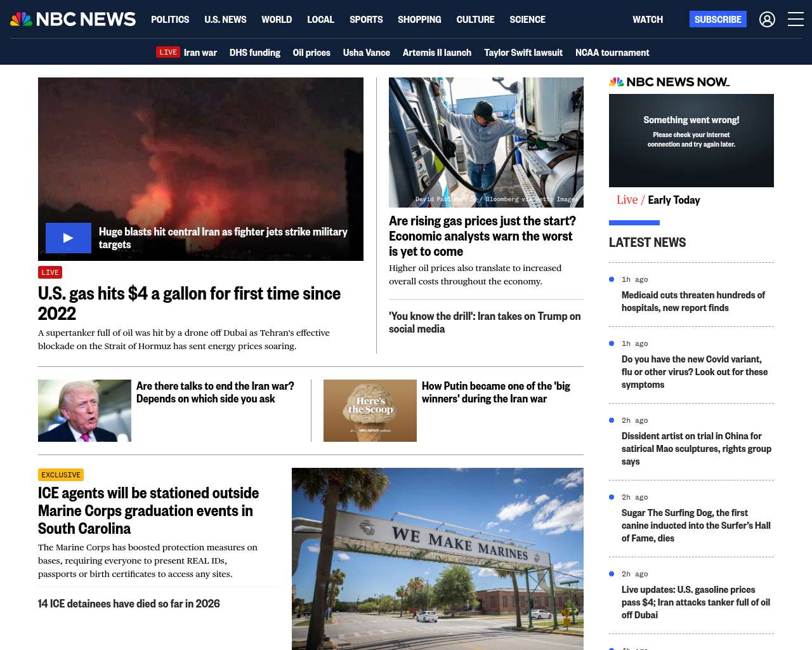Open the 14 ICE detainees article
The height and width of the screenshot is (650, 812).
129,604
